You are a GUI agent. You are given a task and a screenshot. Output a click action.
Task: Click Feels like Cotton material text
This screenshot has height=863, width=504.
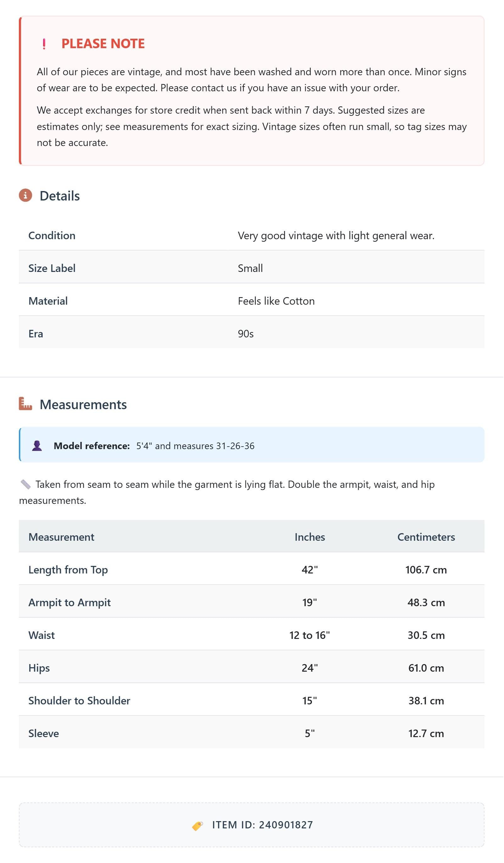(276, 301)
